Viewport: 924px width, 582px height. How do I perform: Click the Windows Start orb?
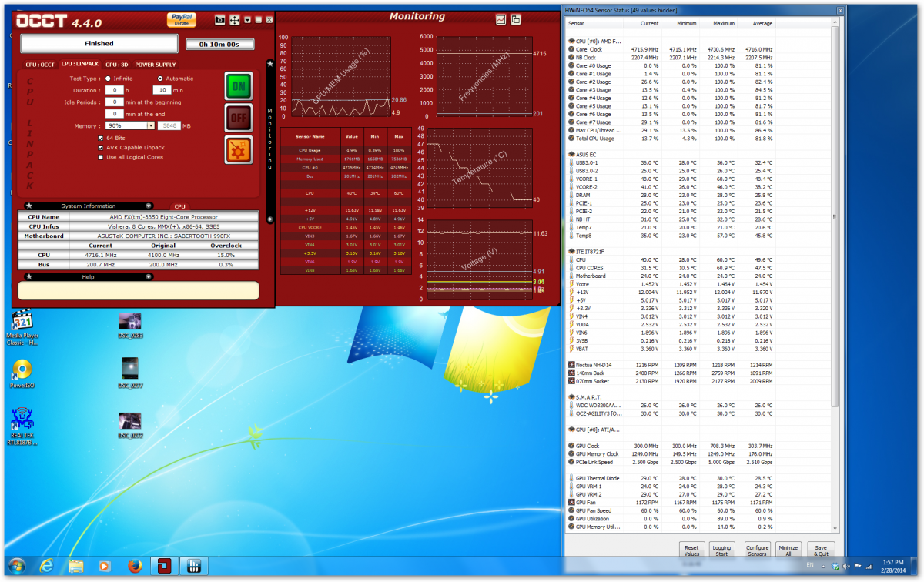16,567
